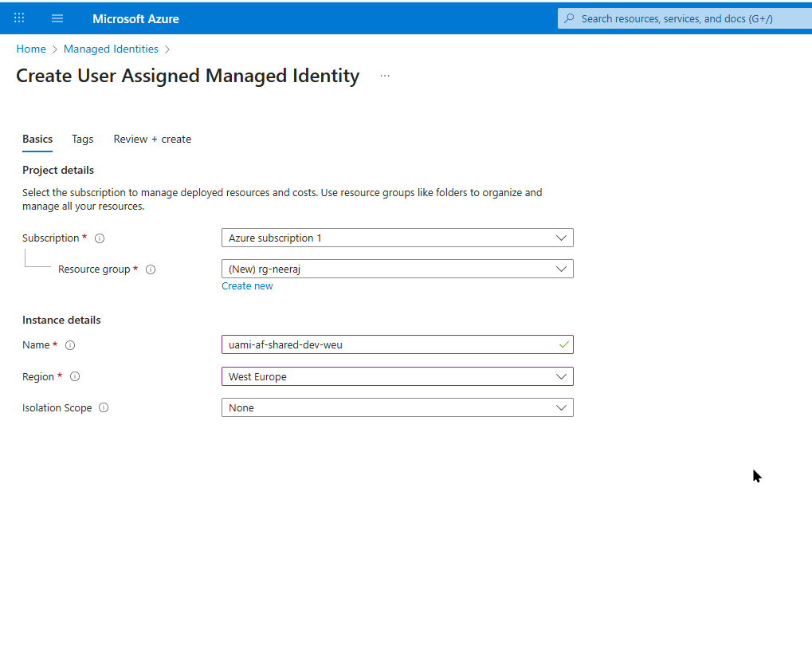Navigate to Managed Identities breadcrumb

(111, 49)
